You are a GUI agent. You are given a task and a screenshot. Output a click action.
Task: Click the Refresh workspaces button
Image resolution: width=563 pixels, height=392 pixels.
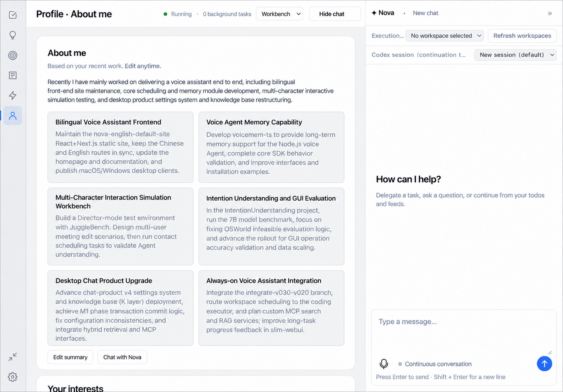click(522, 36)
